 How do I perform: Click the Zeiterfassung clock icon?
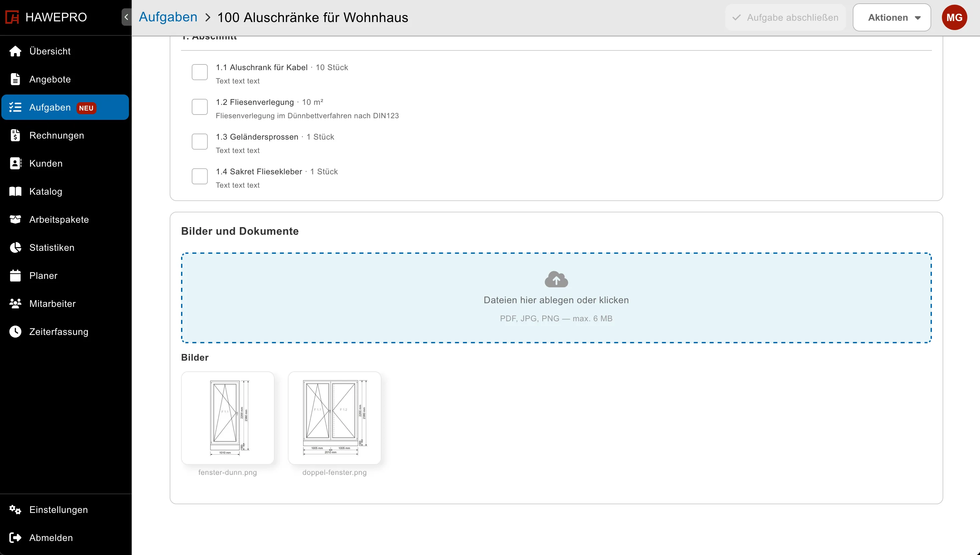click(15, 332)
